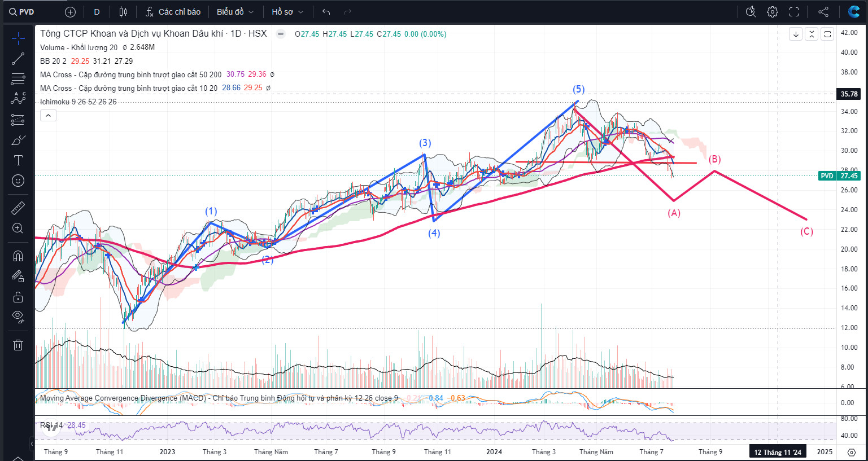This screenshot has width=868, height=461.
Task: Open chart settings gear in top bar
Action: tap(773, 12)
